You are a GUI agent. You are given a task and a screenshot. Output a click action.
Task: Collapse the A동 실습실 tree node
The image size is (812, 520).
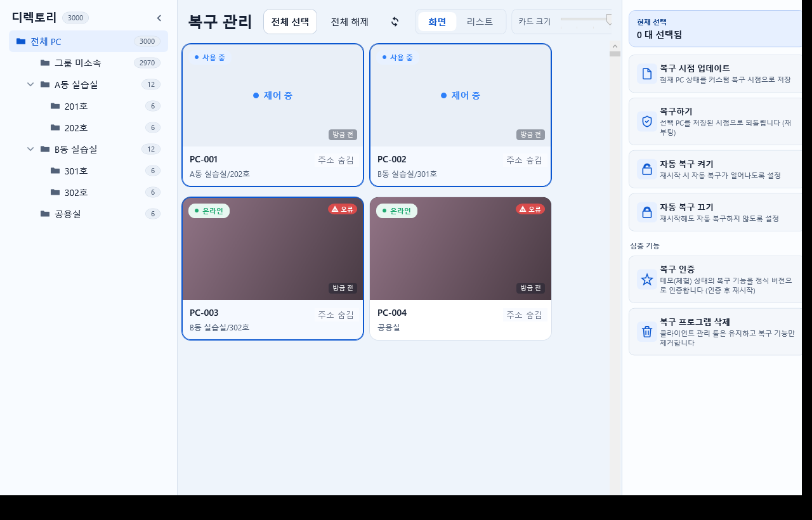[30, 84]
